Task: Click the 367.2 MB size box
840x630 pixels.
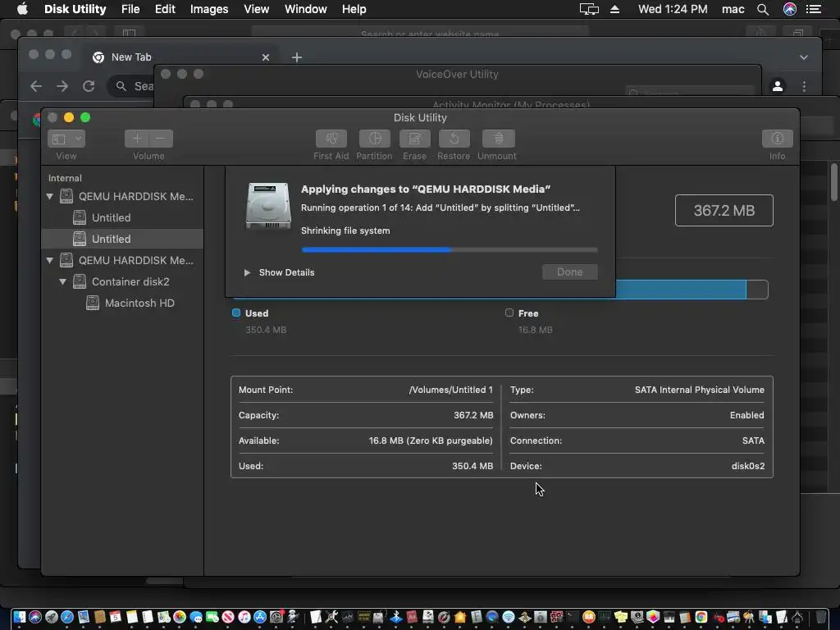Action: coord(724,211)
